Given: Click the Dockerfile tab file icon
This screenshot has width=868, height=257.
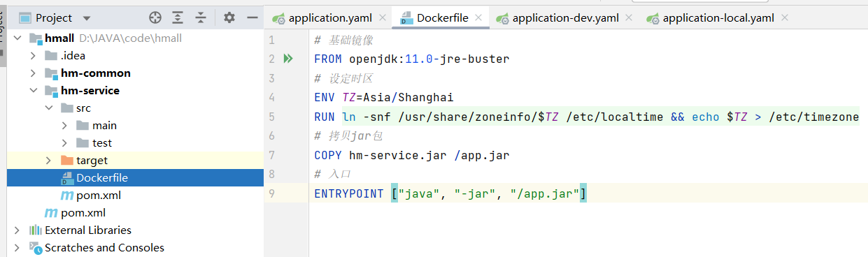Looking at the screenshot, I should pyautogui.click(x=406, y=19).
